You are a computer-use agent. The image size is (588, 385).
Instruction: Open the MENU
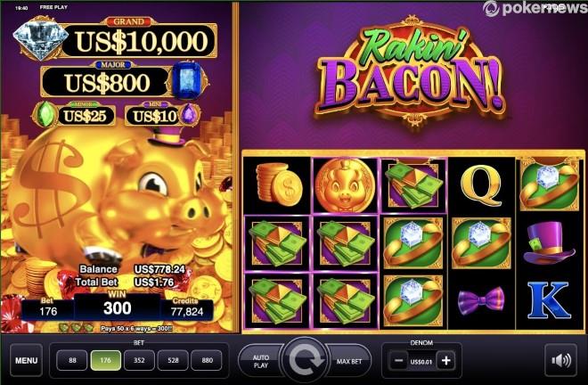pos(26,361)
